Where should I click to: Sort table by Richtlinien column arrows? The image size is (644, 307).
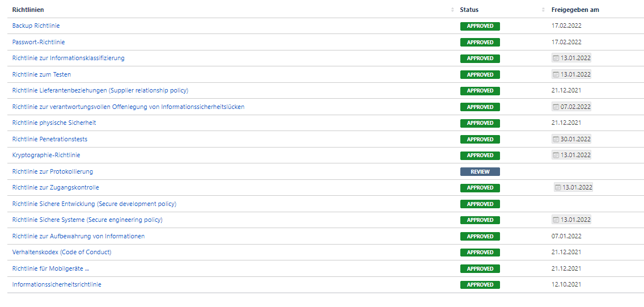pos(452,10)
